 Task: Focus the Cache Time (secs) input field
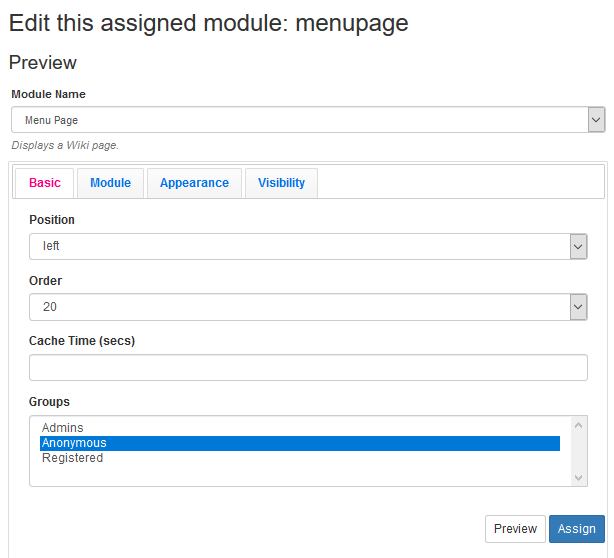pyautogui.click(x=308, y=368)
